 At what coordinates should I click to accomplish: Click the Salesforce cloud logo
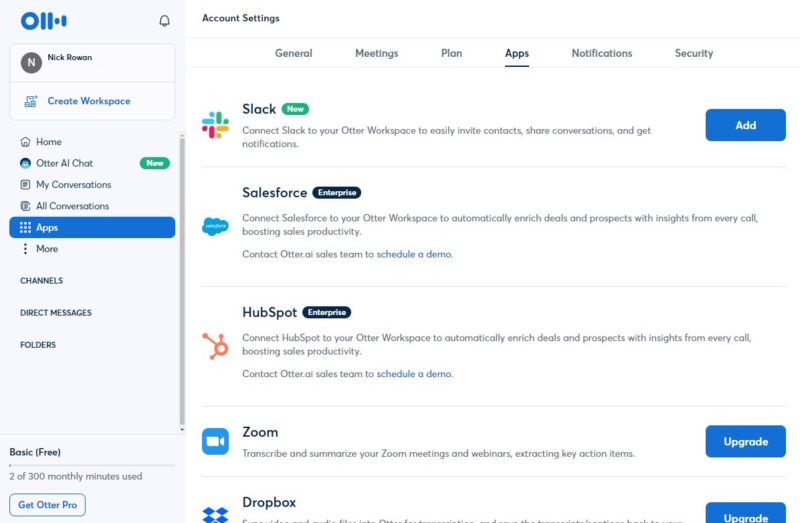coord(215,226)
